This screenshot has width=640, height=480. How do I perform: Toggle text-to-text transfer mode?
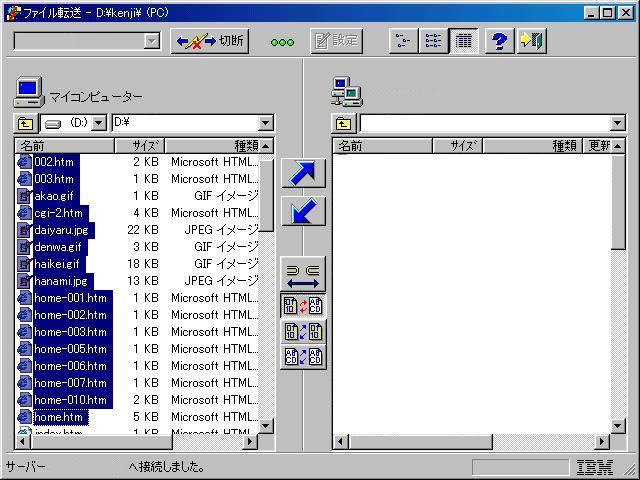304,356
